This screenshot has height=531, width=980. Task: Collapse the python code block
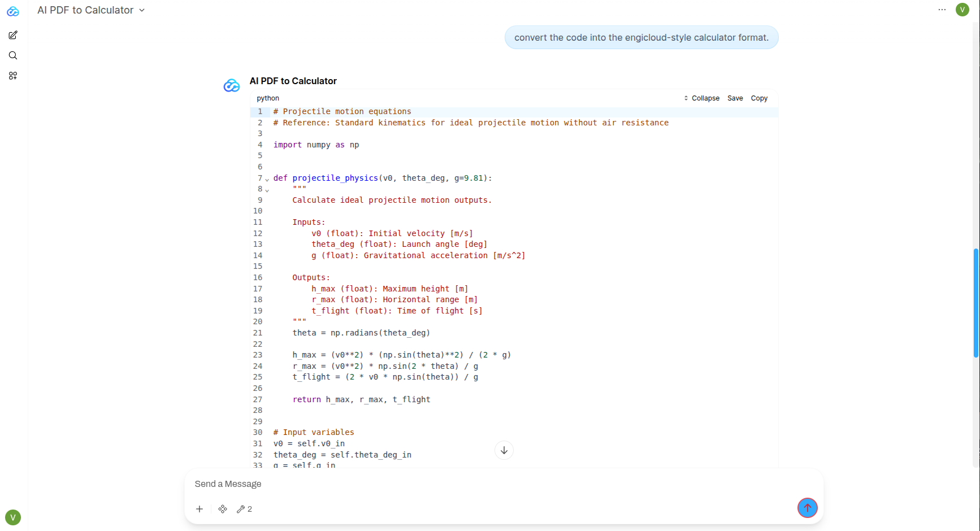click(701, 98)
